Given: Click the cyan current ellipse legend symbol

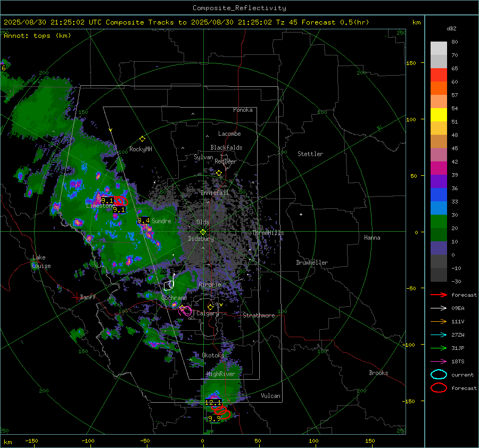Looking at the screenshot, I should tap(439, 374).
